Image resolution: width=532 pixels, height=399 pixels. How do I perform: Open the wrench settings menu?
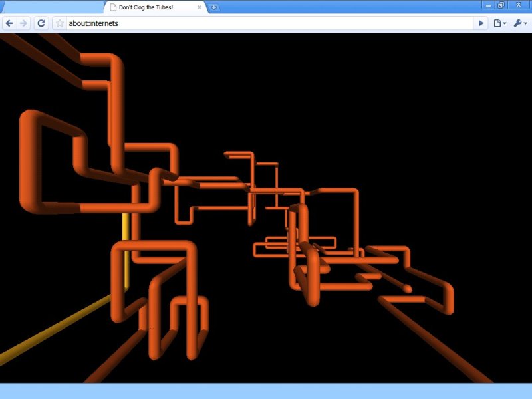tap(519, 23)
